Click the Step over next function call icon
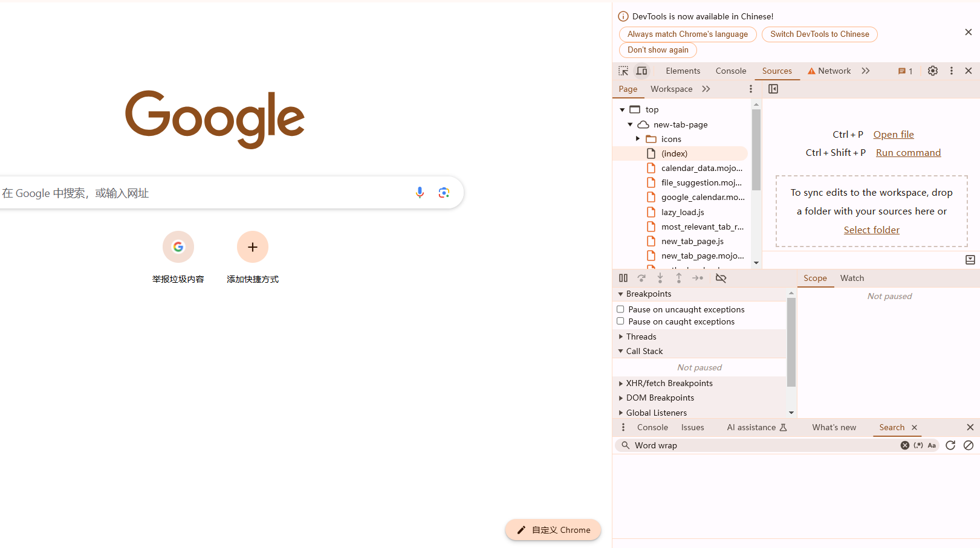980x548 pixels. [x=641, y=278]
